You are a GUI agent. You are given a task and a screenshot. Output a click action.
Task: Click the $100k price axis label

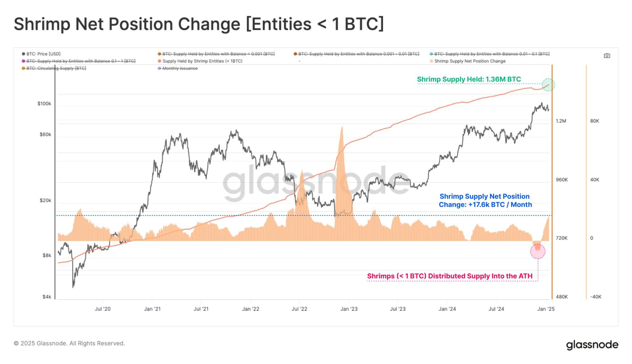coord(44,104)
